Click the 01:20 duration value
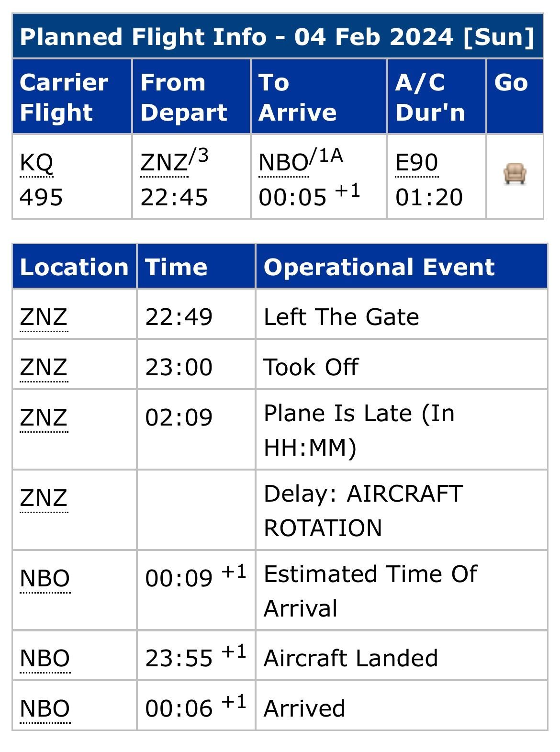 [x=429, y=197]
